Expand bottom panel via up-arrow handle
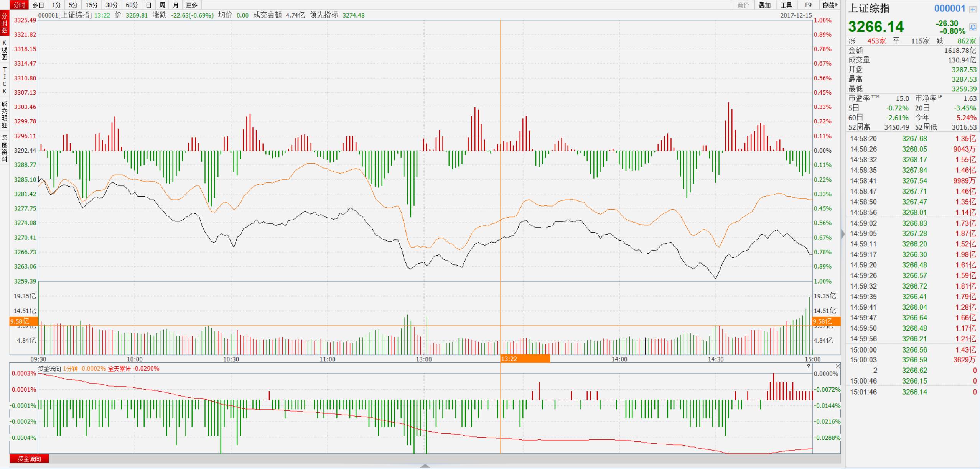 (x=425, y=466)
